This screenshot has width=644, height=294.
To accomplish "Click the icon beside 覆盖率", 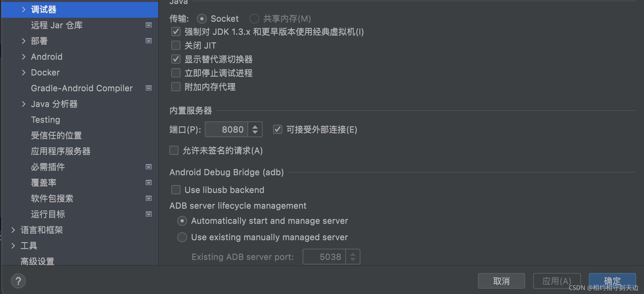I will (x=149, y=182).
